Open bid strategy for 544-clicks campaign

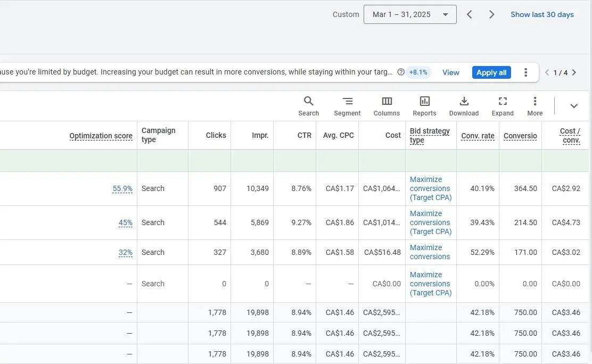tap(431, 222)
